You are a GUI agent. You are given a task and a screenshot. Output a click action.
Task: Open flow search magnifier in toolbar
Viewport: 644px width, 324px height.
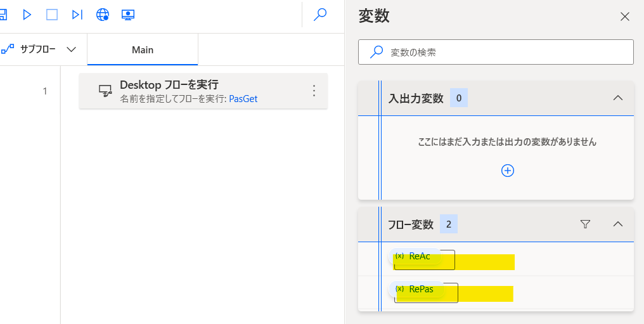320,15
